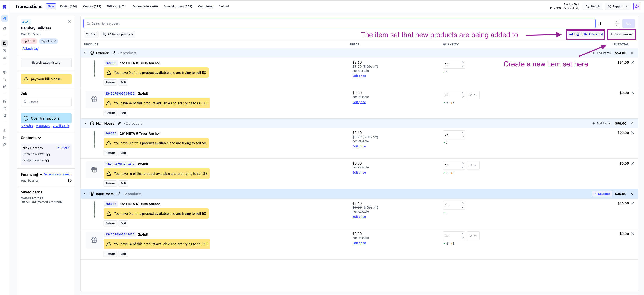
Task: Focus the Job search field
Action: [x=46, y=102]
